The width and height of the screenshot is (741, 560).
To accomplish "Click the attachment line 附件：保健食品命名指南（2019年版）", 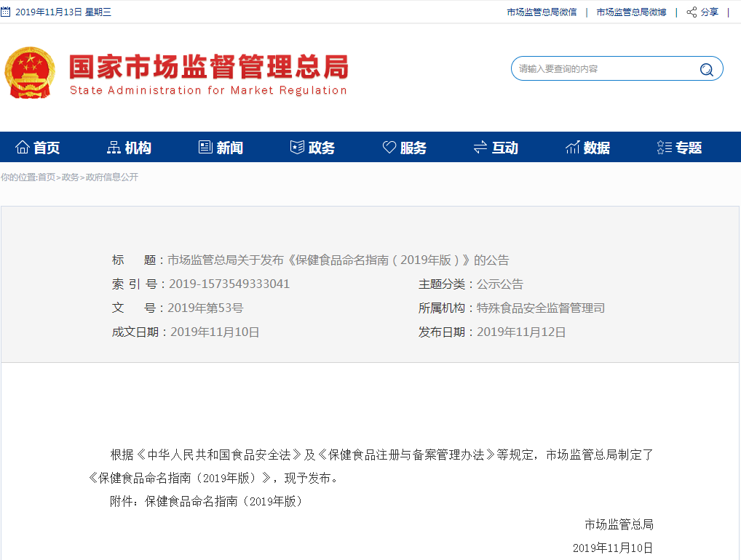I will (x=207, y=501).
